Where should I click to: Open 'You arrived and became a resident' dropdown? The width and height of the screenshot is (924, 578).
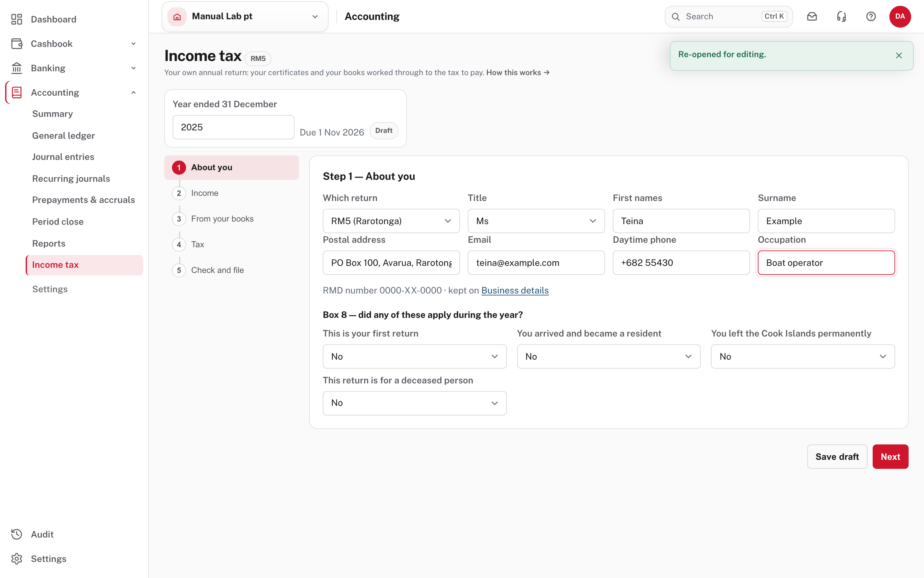(609, 356)
